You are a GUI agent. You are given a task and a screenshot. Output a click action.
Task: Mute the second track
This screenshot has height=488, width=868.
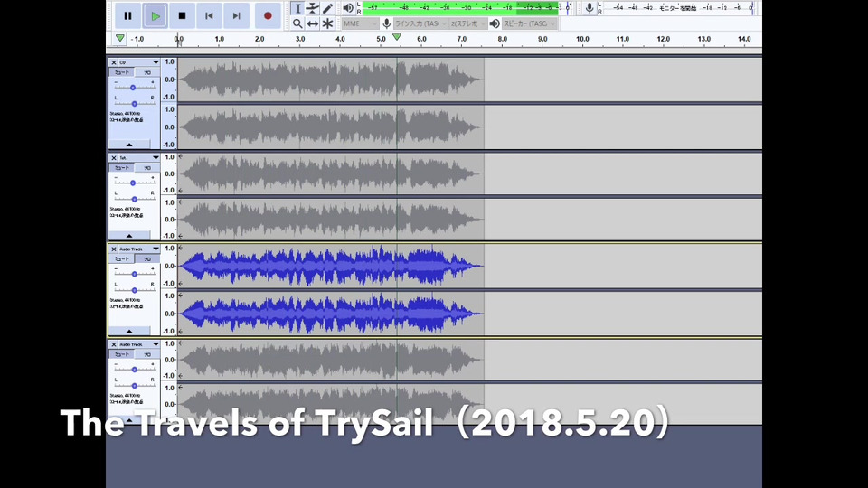click(x=121, y=168)
